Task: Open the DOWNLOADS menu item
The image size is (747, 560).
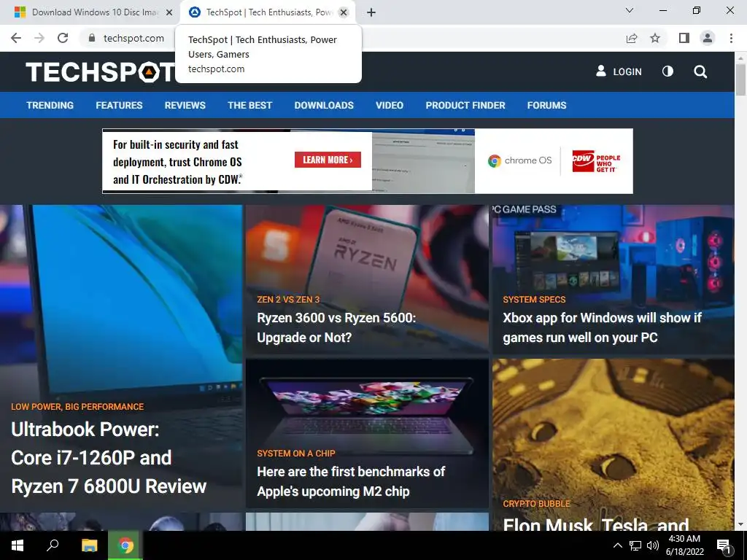Action: coord(324,105)
